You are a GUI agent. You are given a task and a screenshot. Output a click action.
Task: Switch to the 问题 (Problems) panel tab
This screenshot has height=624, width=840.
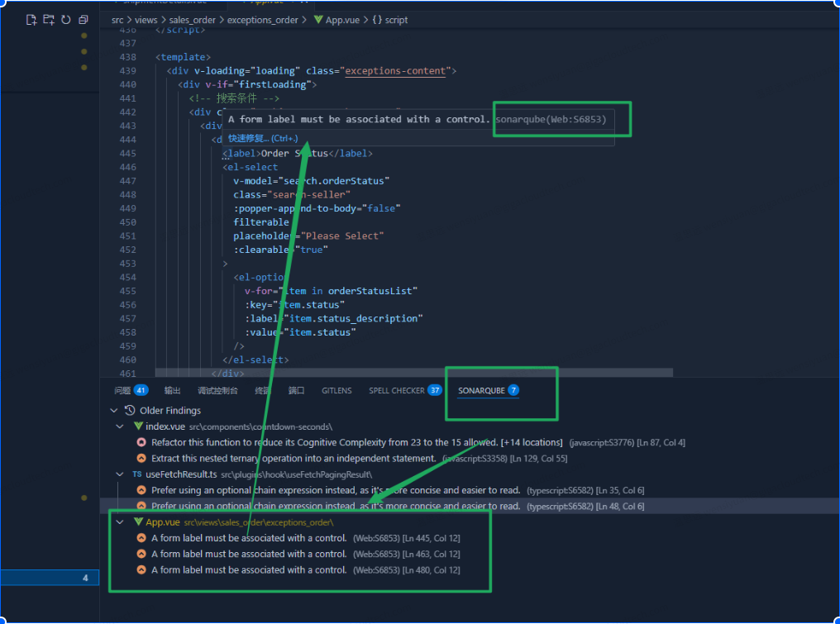coord(122,389)
